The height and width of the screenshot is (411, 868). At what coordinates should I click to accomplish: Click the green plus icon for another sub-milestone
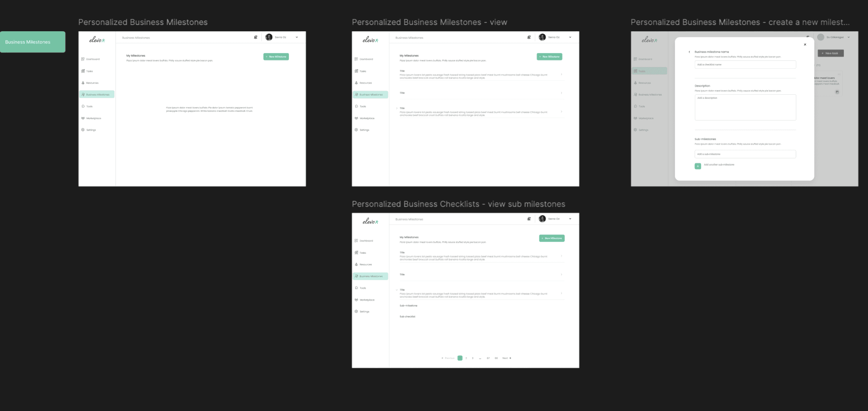pyautogui.click(x=698, y=166)
